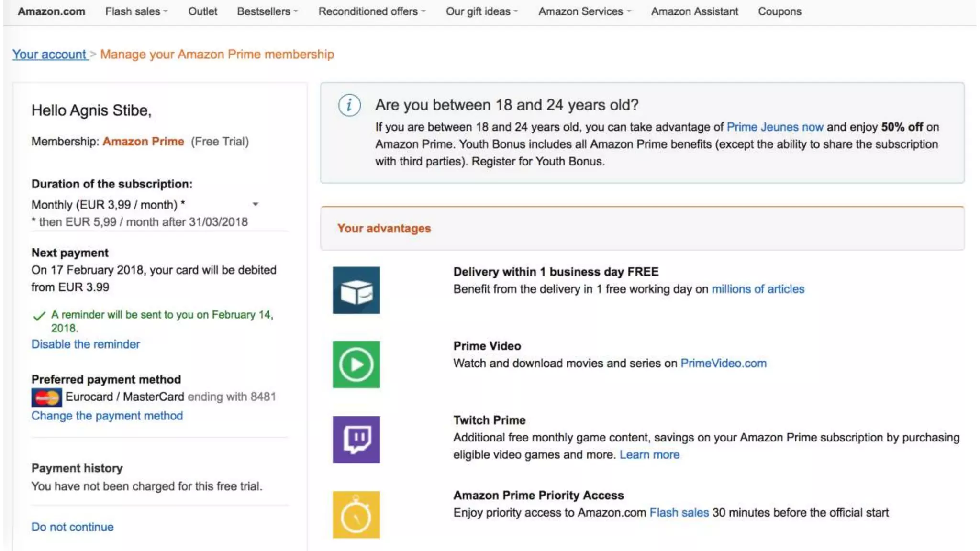Go to Coupons in top navigation
The image size is (980, 551).
779,11
